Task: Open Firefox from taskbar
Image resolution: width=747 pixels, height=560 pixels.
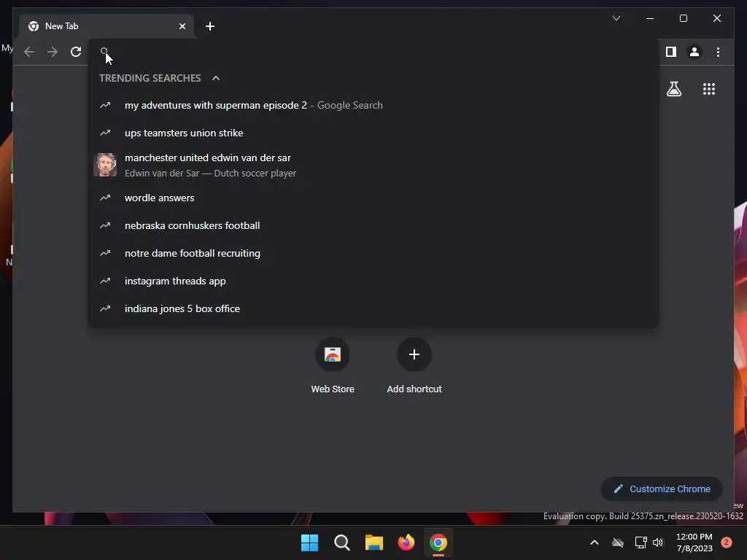Action: [x=406, y=542]
